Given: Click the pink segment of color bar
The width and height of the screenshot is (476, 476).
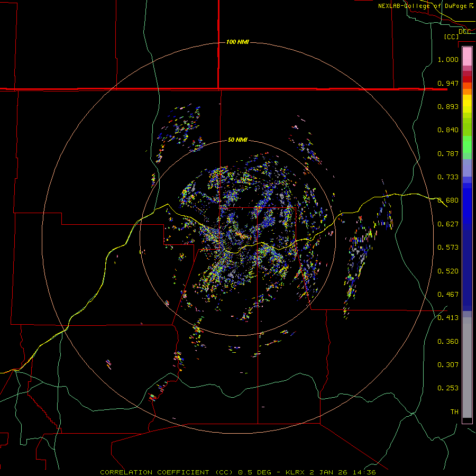Looking at the screenshot, I should (467, 57).
